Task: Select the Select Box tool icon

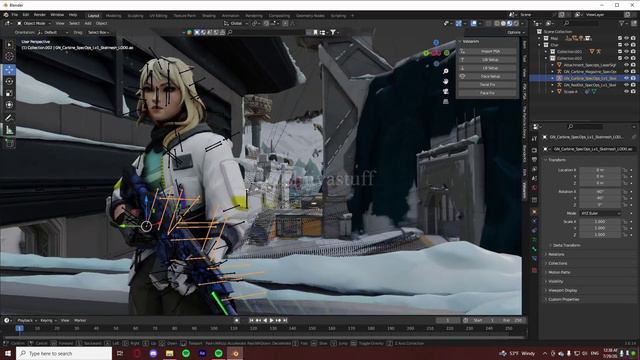Action: (x=9, y=44)
